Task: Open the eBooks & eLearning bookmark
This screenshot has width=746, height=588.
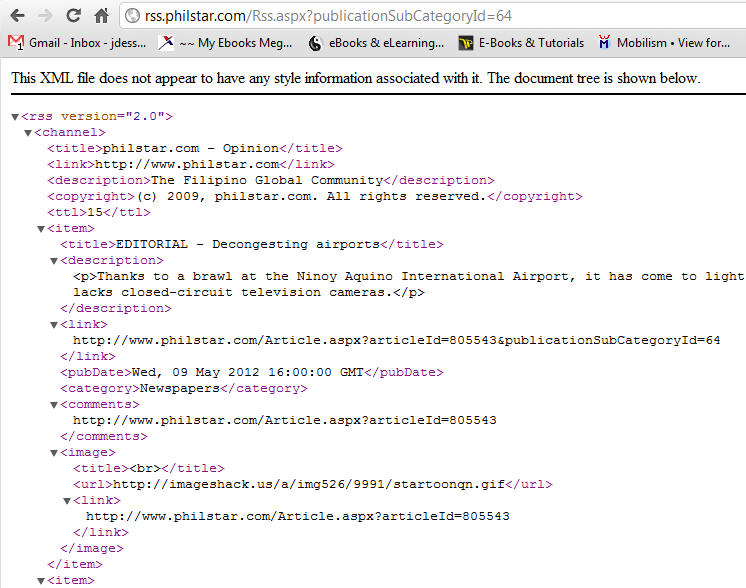Action: tap(376, 43)
